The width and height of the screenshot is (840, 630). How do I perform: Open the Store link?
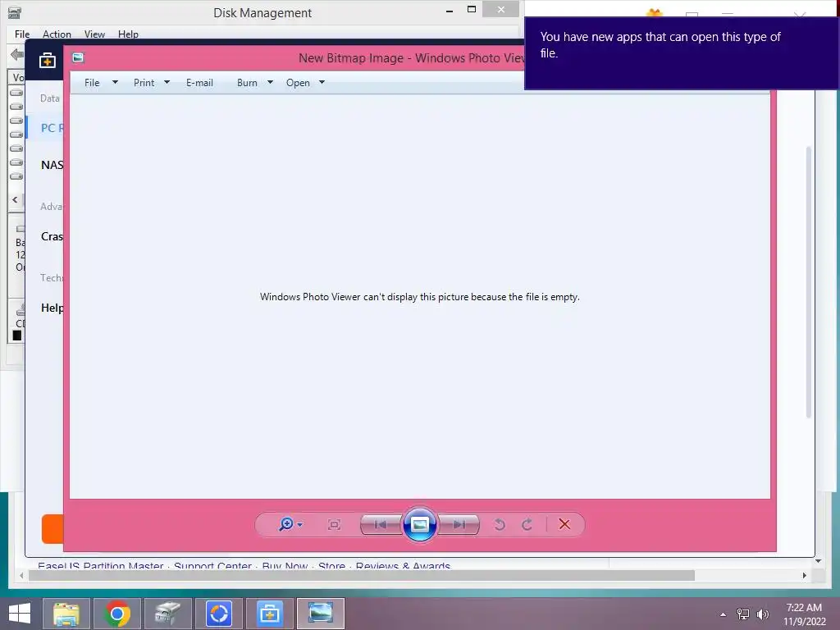(x=331, y=566)
